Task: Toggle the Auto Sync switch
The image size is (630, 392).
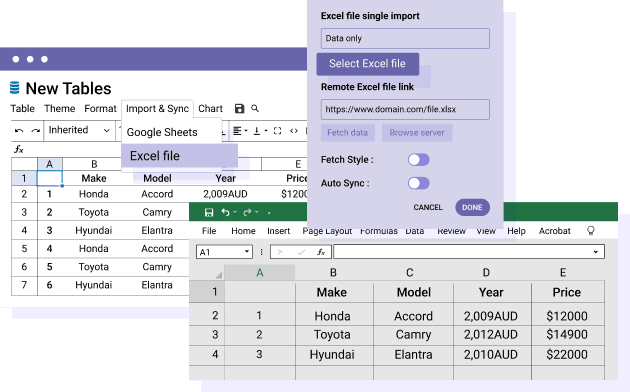Action: [419, 183]
